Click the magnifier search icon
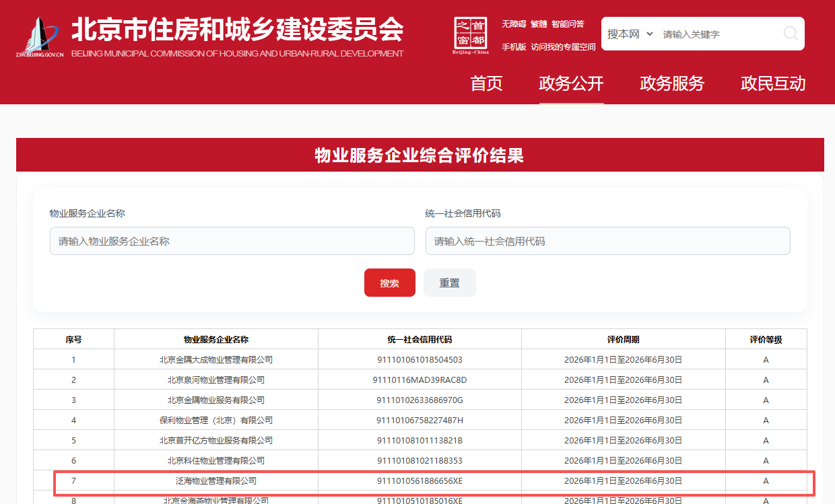835x504 pixels. point(791,34)
